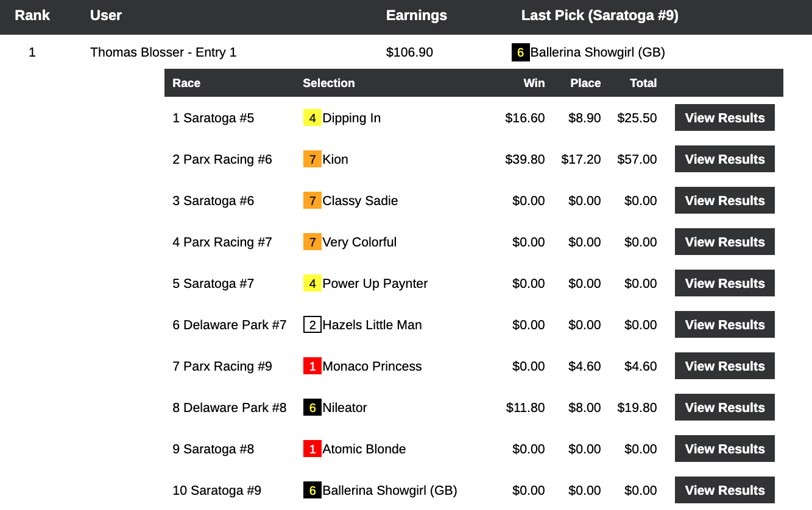This screenshot has height=510, width=812.
Task: Select the Selection column header
Action: (x=328, y=83)
